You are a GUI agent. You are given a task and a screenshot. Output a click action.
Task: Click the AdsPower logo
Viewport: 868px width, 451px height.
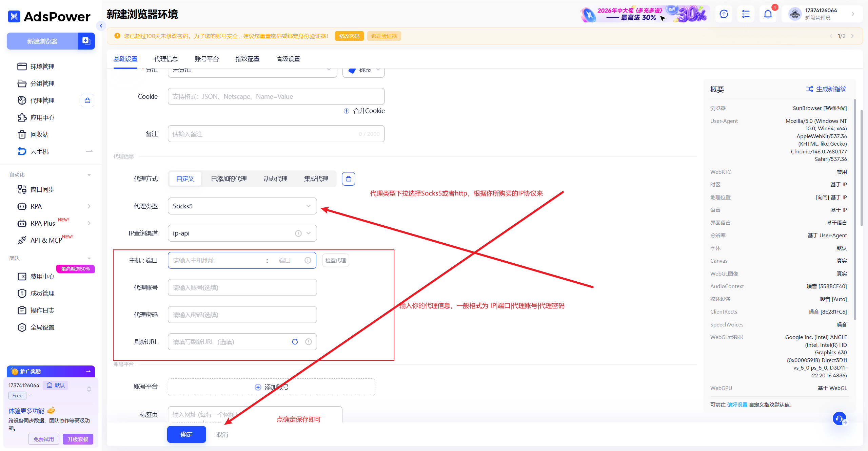pos(49,16)
